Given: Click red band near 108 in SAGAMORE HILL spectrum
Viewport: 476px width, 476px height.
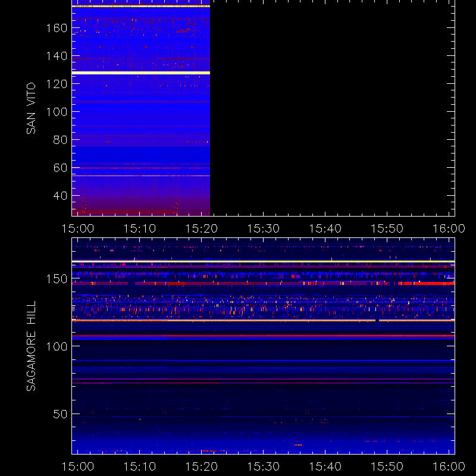Looking at the screenshot, I should tap(263, 336).
